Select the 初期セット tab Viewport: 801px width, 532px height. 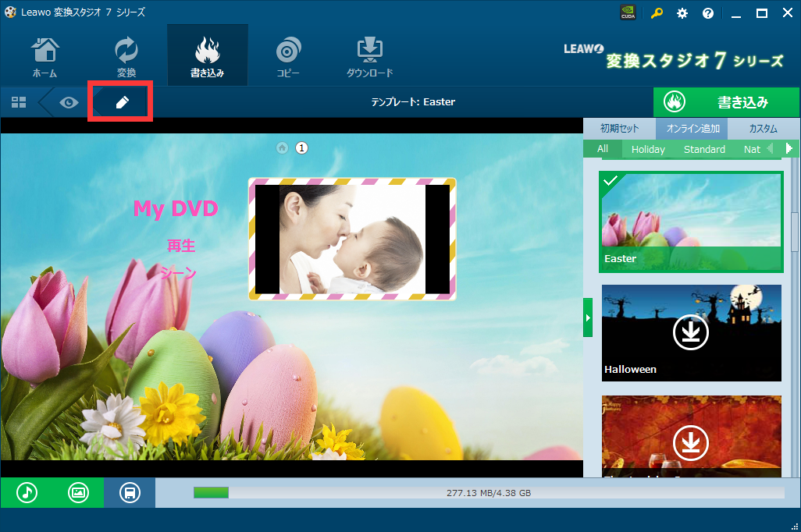click(619, 128)
